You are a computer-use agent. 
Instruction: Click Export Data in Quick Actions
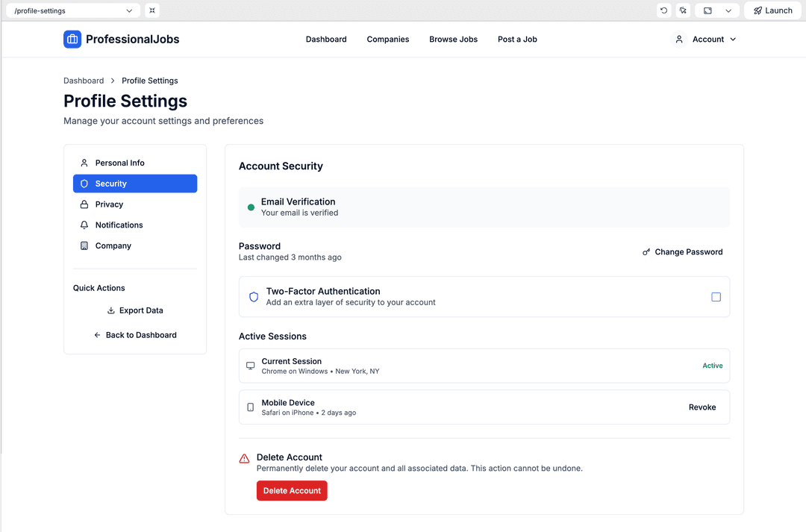(135, 310)
